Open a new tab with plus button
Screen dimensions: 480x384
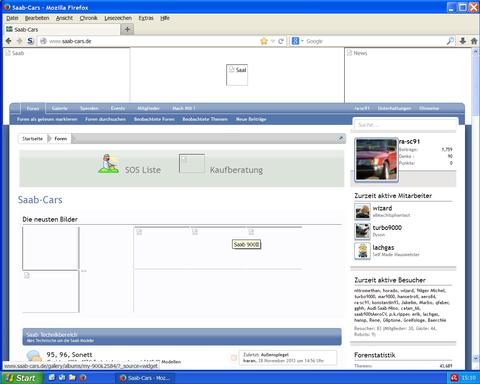point(127,29)
